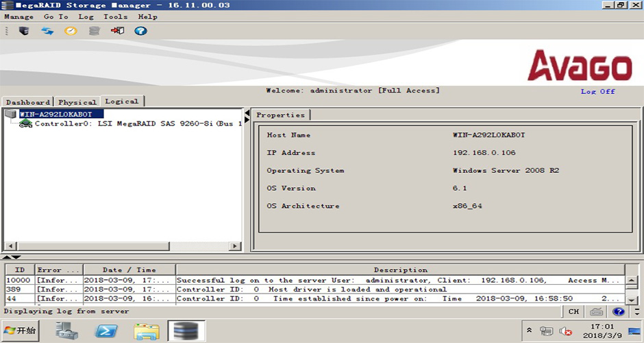Click the language bar help icon
Screen dimensions: 644x343
(x=619, y=311)
